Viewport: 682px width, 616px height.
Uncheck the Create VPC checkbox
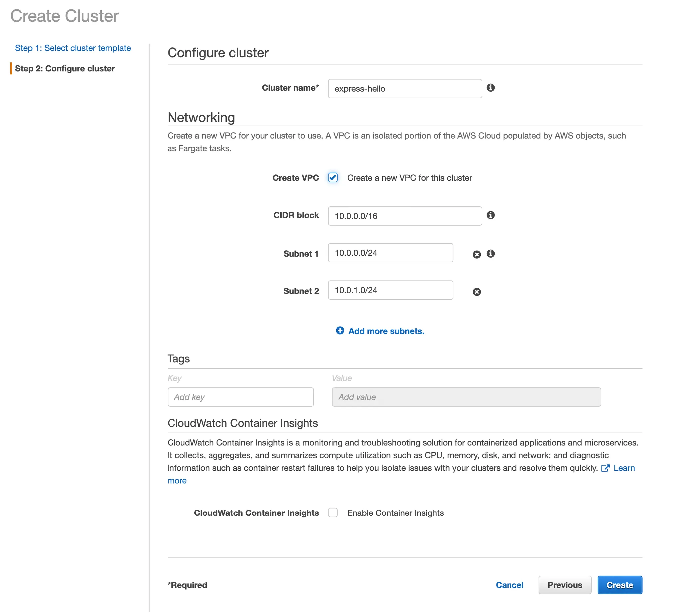point(333,177)
